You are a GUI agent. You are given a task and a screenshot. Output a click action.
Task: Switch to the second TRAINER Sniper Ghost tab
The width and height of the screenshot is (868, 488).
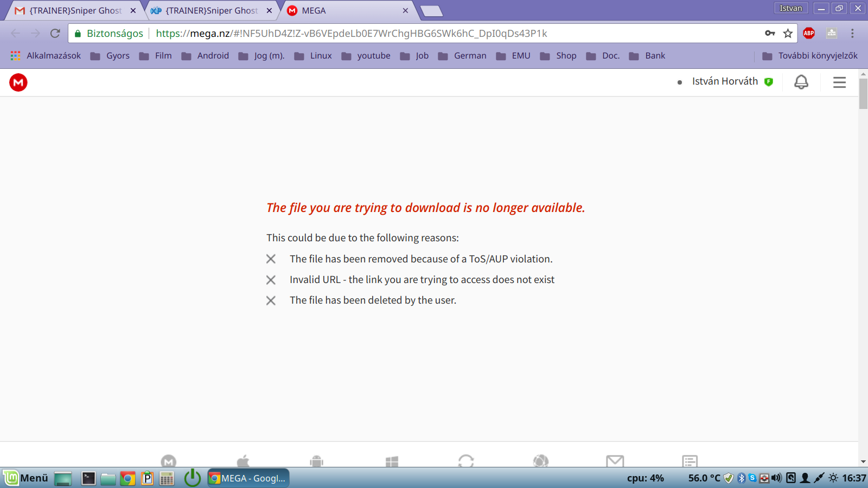coord(211,11)
